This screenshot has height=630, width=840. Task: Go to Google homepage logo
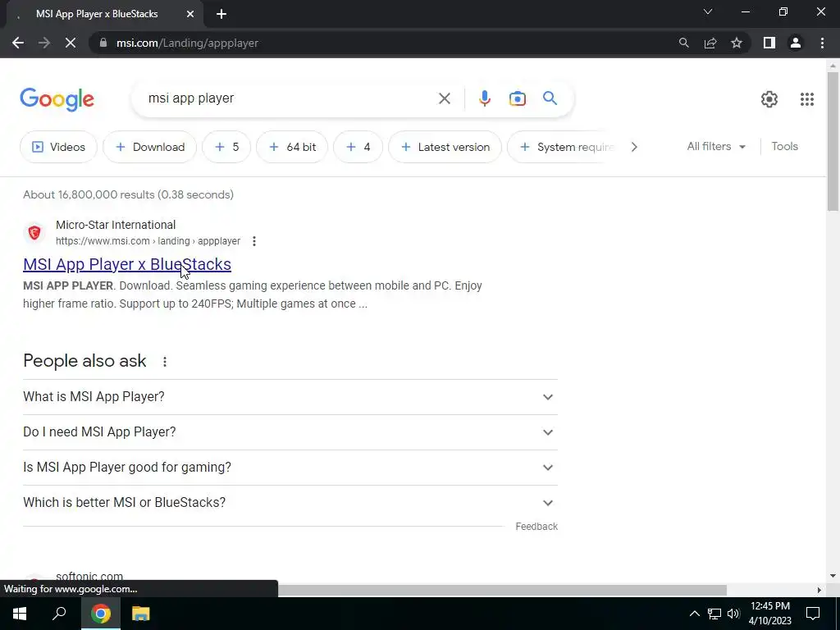[x=57, y=99]
